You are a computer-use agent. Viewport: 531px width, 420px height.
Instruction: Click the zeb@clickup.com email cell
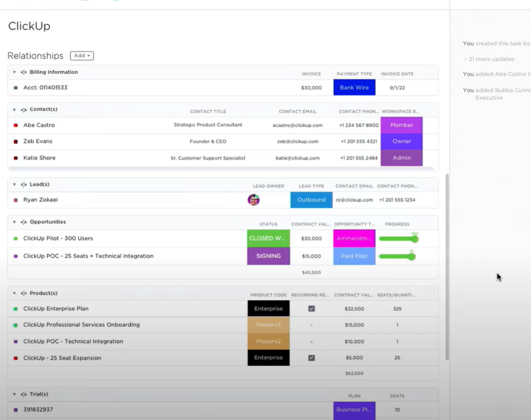297,142
